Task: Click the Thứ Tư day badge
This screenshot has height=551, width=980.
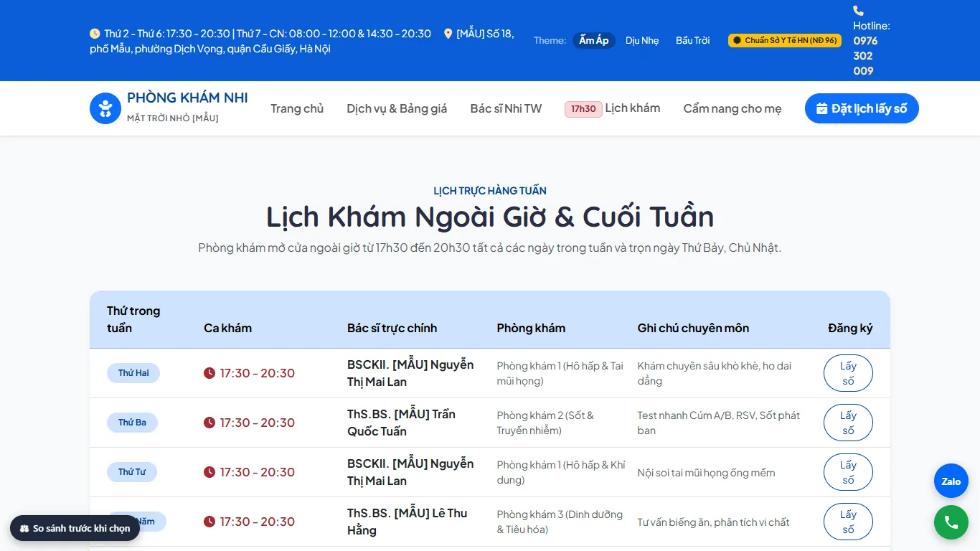Action: click(x=132, y=472)
